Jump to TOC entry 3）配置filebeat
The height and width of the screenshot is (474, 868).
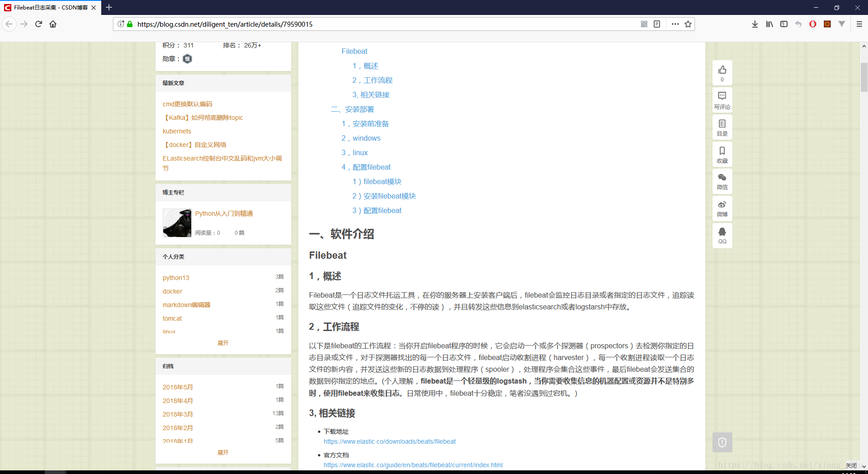[377, 211]
